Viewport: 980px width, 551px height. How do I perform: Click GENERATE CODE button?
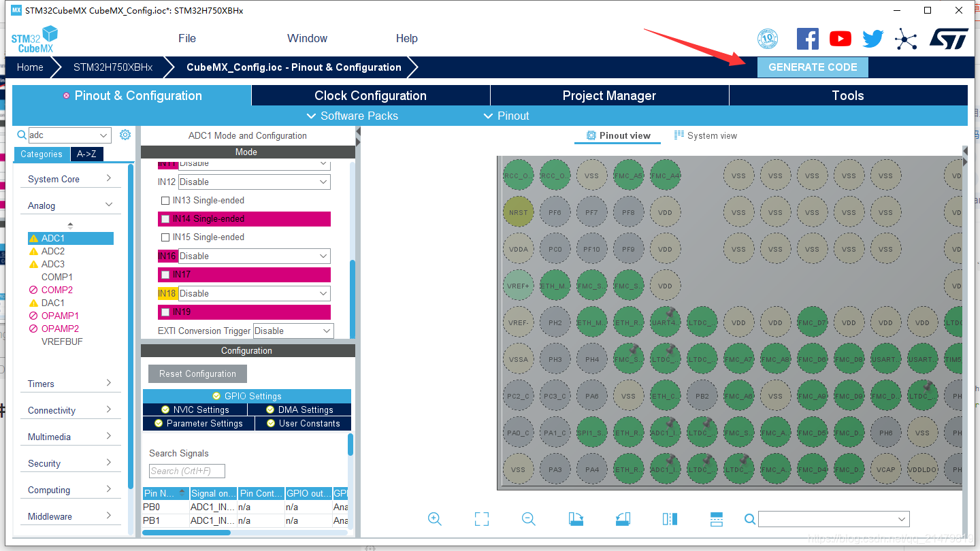813,67
